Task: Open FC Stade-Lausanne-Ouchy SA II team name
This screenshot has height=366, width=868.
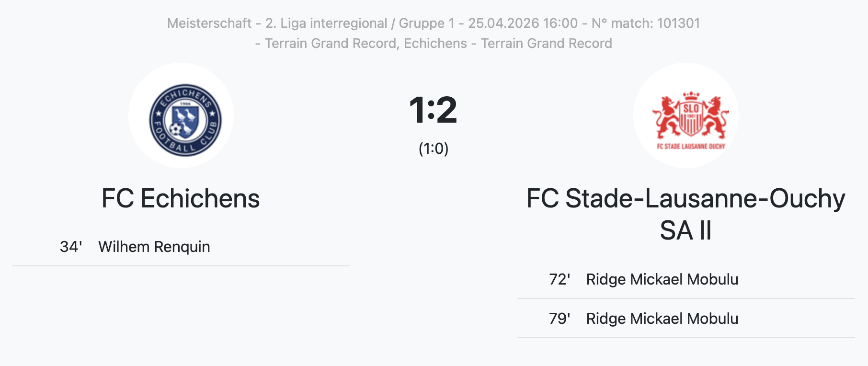Action: [x=685, y=214]
